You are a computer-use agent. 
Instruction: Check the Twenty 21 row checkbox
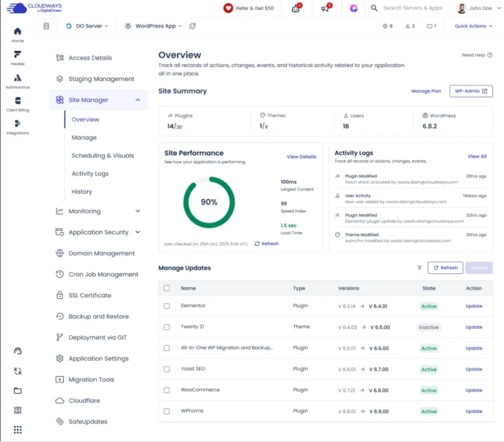coord(166,327)
